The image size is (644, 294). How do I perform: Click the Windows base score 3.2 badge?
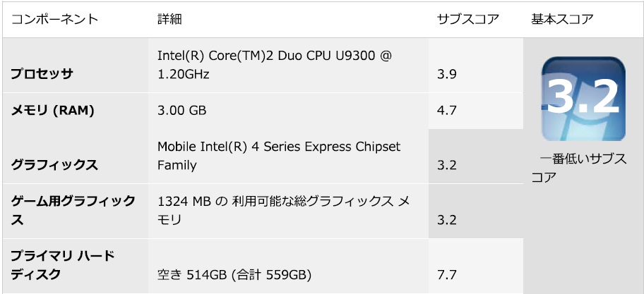click(x=583, y=99)
